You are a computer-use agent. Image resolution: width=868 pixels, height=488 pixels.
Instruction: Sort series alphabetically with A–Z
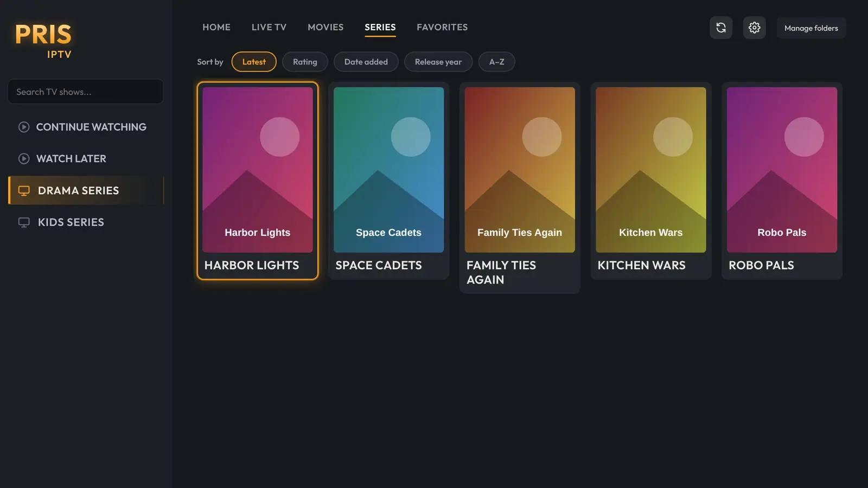(x=497, y=62)
